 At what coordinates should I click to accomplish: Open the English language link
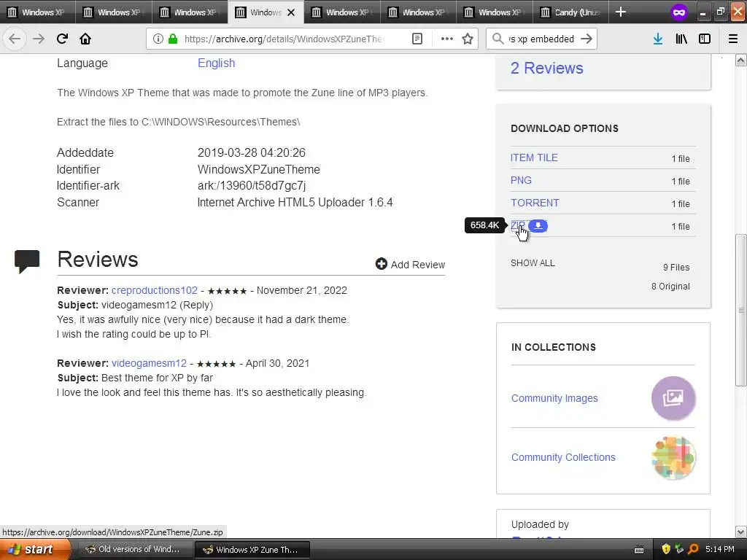coord(216,63)
